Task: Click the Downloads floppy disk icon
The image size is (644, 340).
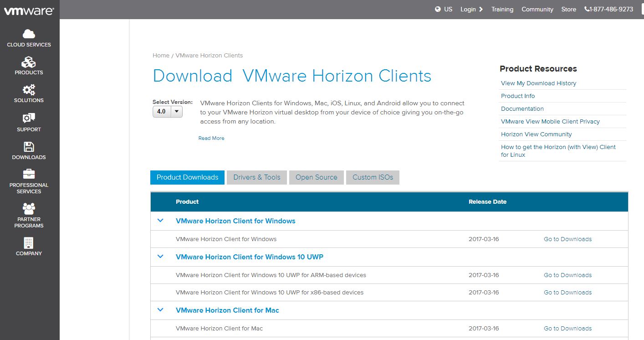Action: [29, 147]
